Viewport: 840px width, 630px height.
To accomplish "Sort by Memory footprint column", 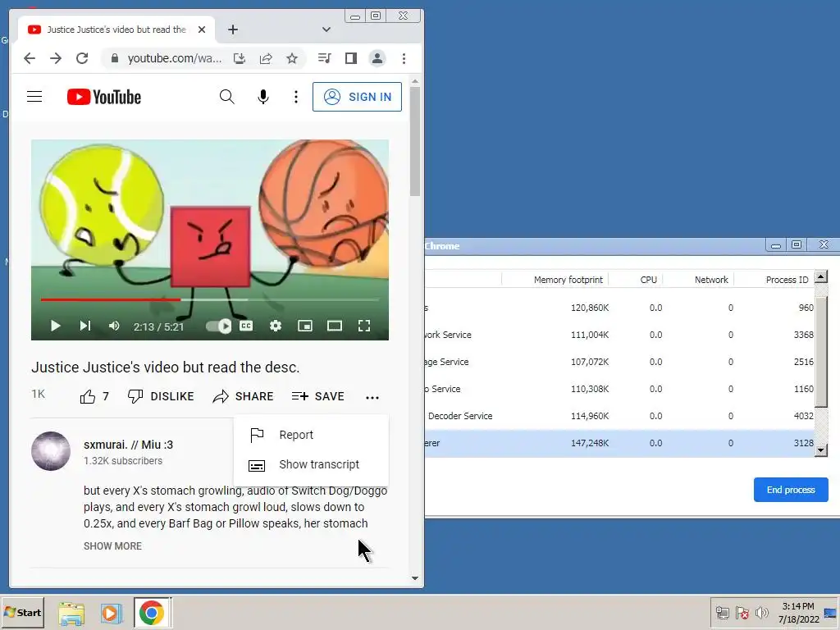I will [x=568, y=280].
